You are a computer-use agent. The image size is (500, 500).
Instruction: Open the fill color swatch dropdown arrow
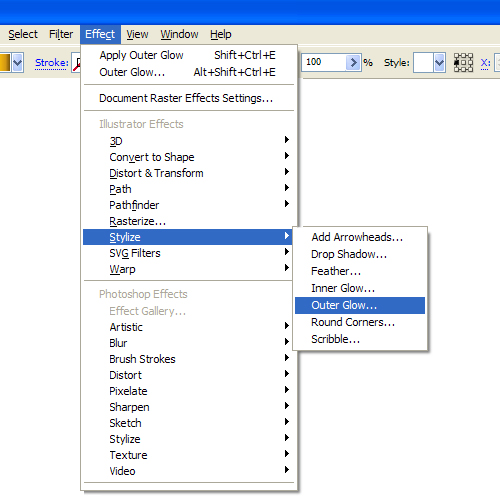(x=17, y=62)
